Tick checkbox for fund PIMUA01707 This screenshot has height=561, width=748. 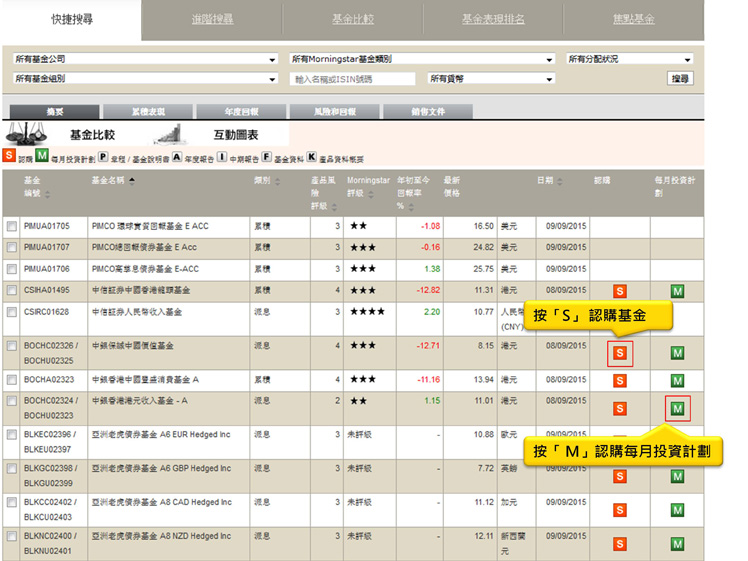tap(11, 247)
